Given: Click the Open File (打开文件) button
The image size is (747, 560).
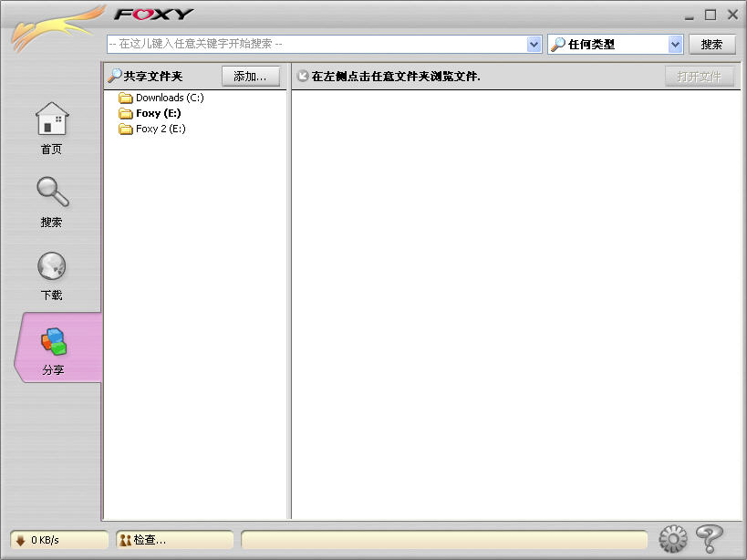Looking at the screenshot, I should click(x=699, y=77).
